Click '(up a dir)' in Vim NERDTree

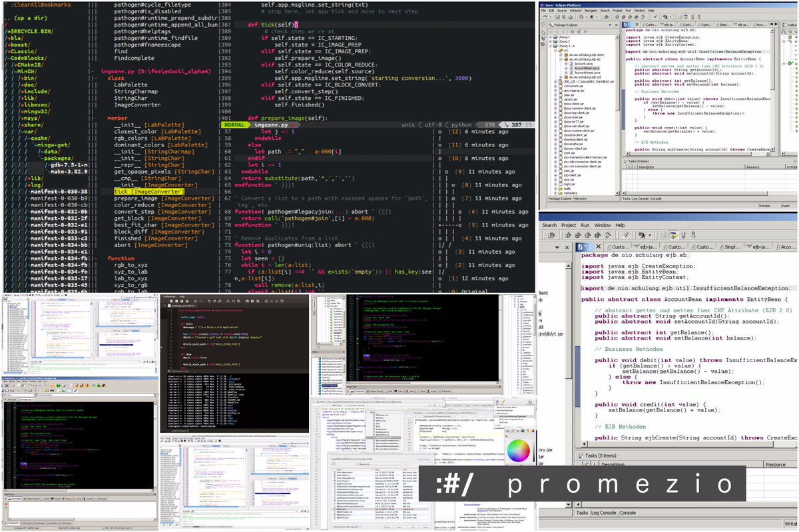[x=31, y=18]
